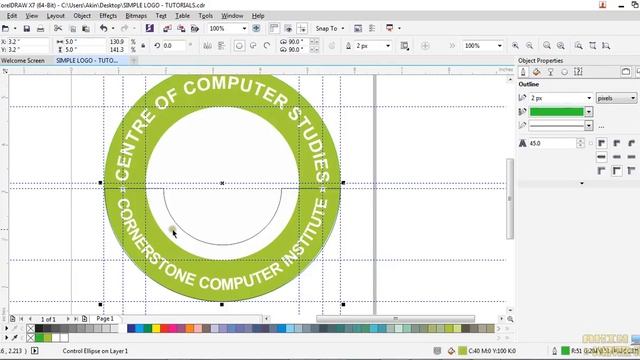Select the full Ellipse shape mode

coord(240,46)
